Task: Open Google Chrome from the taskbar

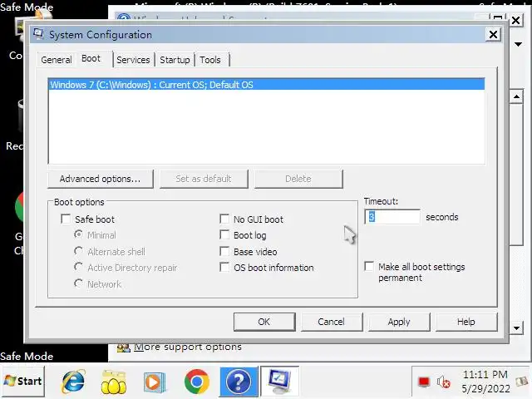Action: (x=197, y=382)
